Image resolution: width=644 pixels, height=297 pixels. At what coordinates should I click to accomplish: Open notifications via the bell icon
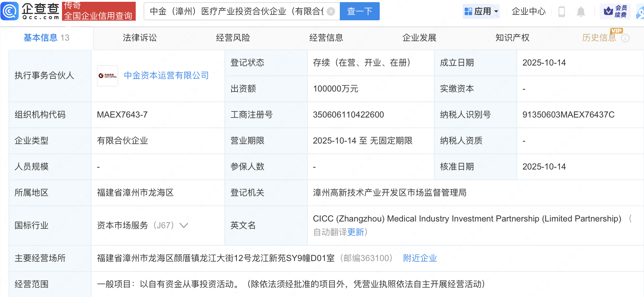(x=581, y=12)
